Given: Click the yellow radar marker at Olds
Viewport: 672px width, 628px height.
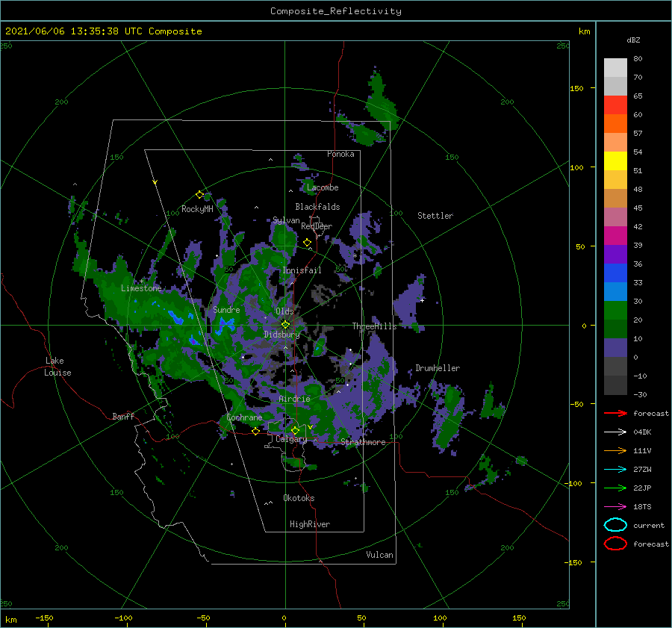Looking at the screenshot, I should pyautogui.click(x=285, y=325).
